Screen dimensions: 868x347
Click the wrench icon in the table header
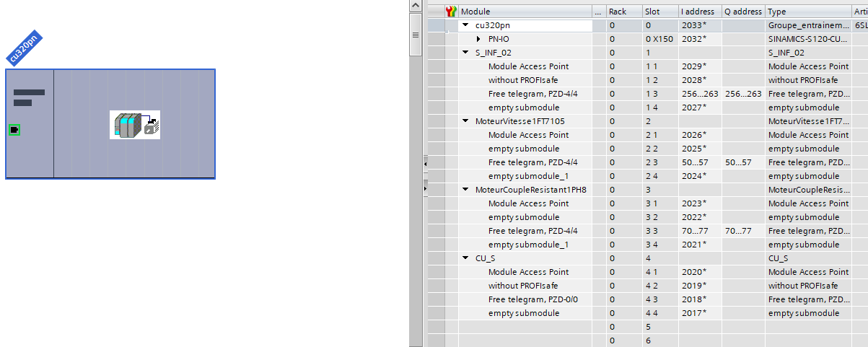[x=452, y=12]
